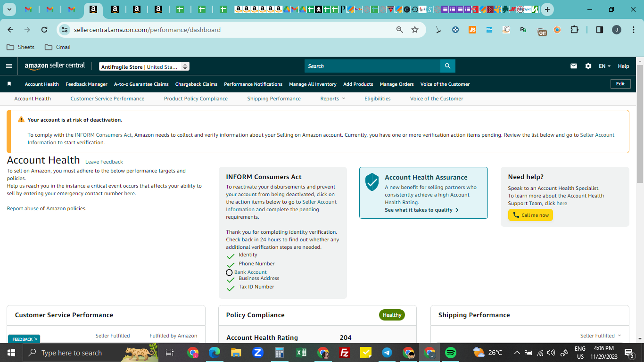Click the zoom magnifier in the address bar
This screenshot has width=644, height=362.
400,30
